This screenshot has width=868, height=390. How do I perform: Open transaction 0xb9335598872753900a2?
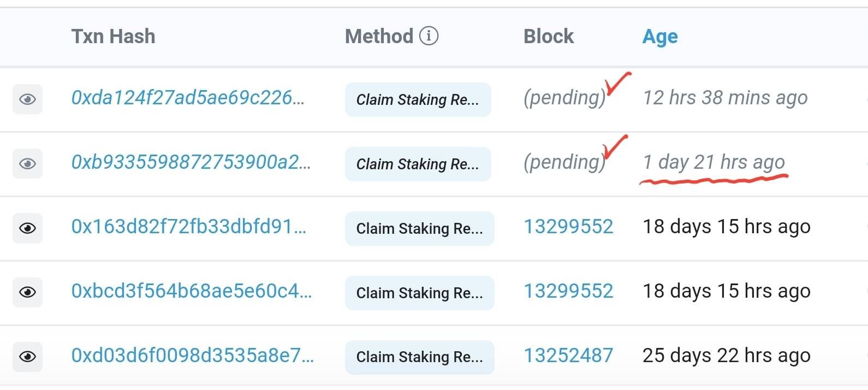pyautogui.click(x=191, y=162)
